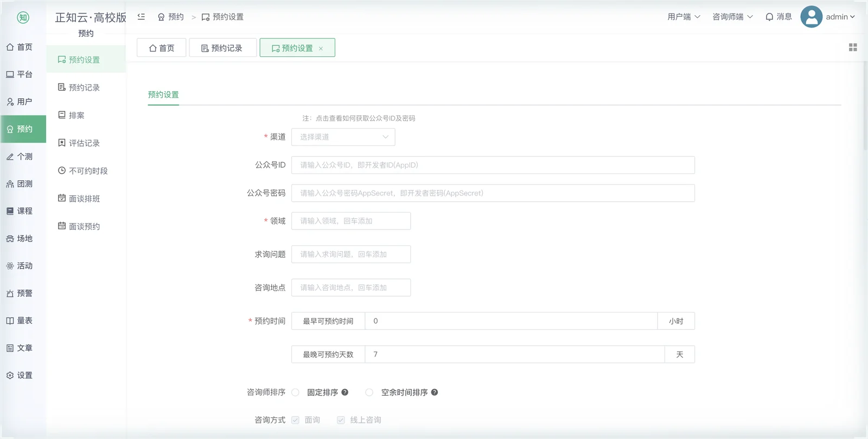The image size is (868, 439).
Task: Focus the 求询问题 input field
Action: tap(351, 255)
